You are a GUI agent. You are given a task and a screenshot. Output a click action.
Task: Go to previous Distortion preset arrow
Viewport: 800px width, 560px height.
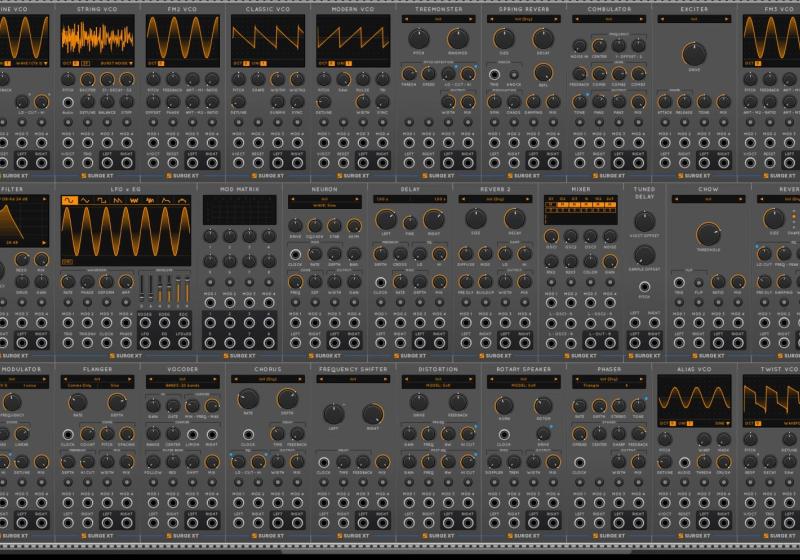point(406,379)
